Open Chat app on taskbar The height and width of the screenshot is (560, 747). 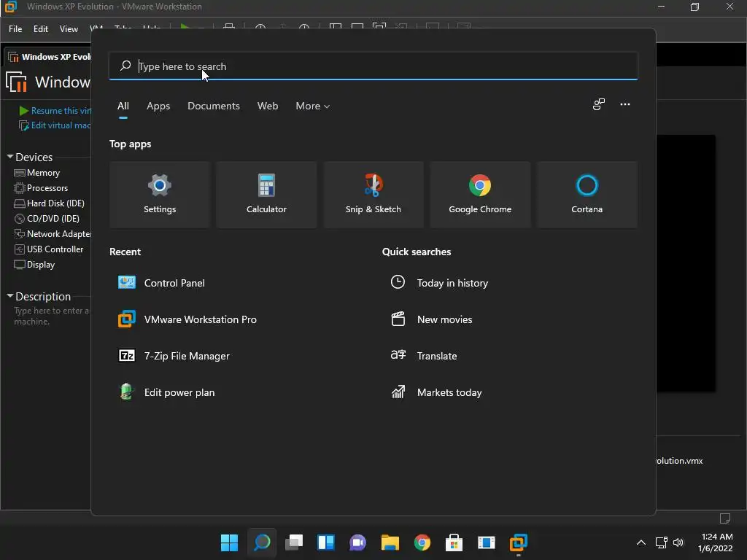[x=357, y=542]
